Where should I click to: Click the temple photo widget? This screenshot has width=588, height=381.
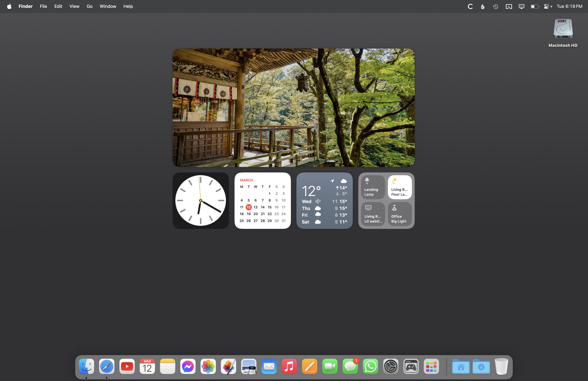293,108
